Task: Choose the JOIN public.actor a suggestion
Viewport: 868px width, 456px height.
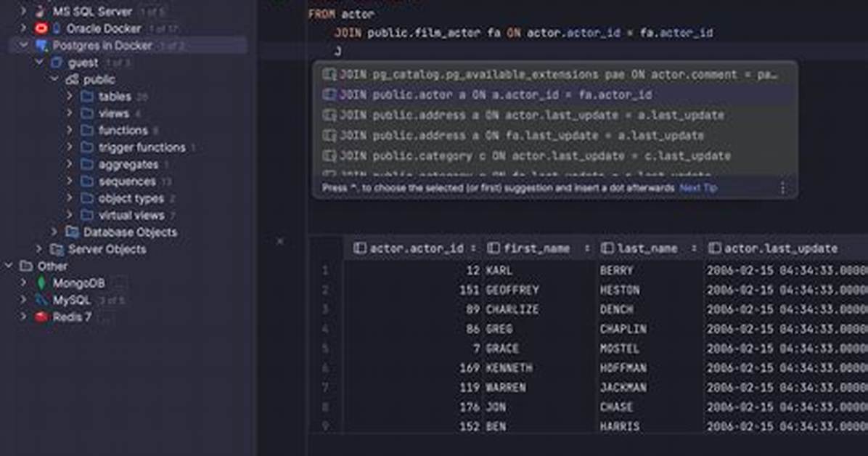Action: [x=554, y=94]
